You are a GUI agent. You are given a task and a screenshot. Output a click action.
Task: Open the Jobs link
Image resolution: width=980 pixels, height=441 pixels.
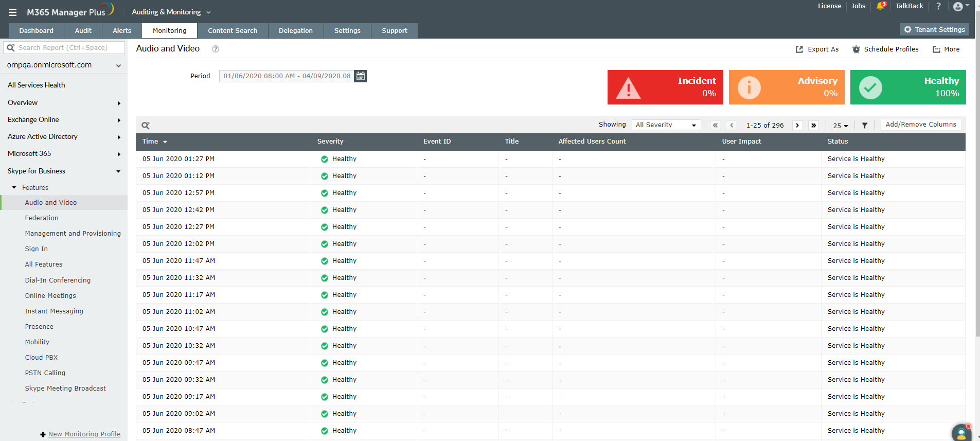(x=858, y=6)
